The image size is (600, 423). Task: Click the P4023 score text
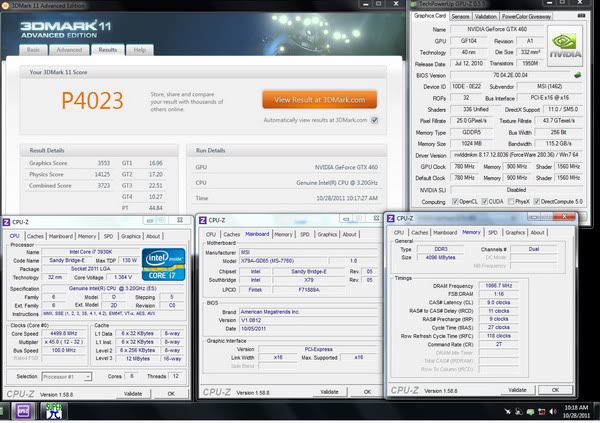pyautogui.click(x=92, y=101)
